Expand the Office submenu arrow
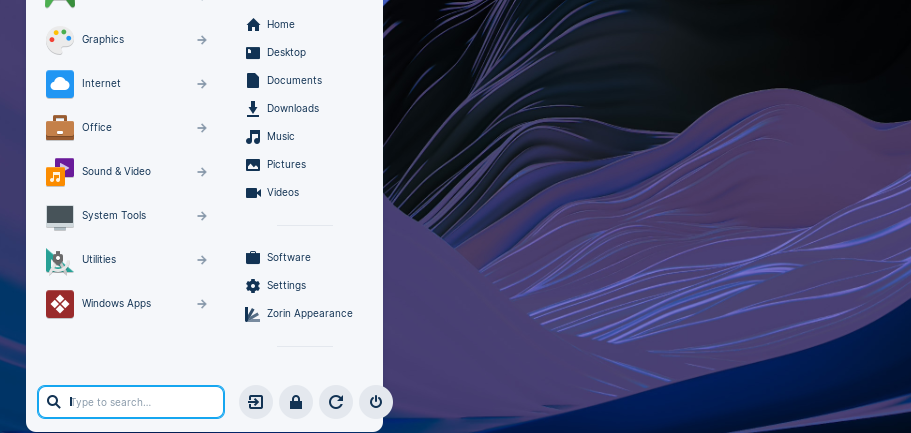911x433 pixels. point(202,128)
